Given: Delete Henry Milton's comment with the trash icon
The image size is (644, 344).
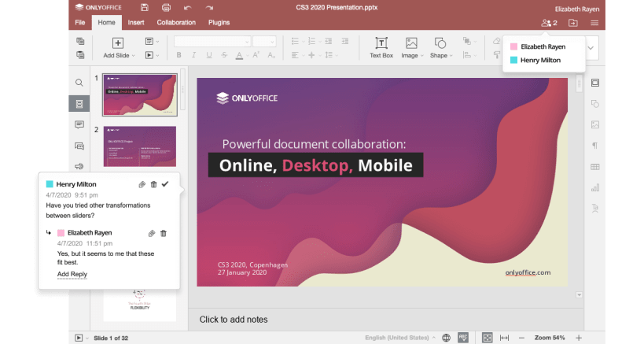Looking at the screenshot, I should click(x=153, y=184).
